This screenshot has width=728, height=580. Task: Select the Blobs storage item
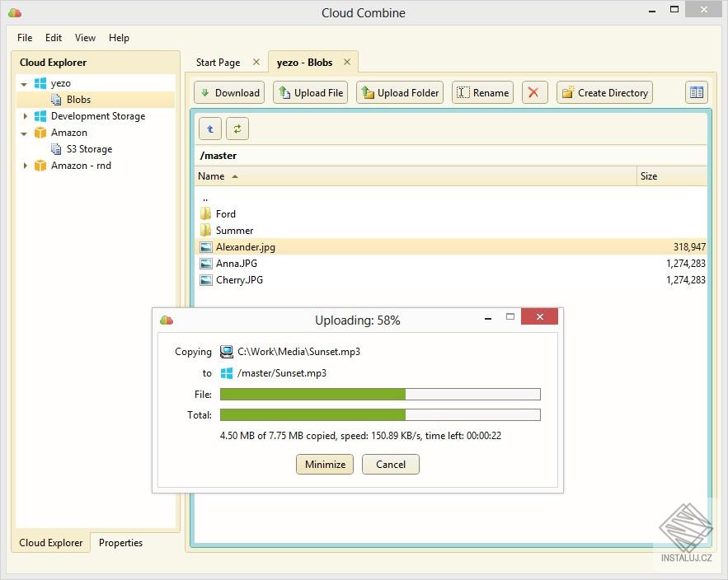(78, 100)
